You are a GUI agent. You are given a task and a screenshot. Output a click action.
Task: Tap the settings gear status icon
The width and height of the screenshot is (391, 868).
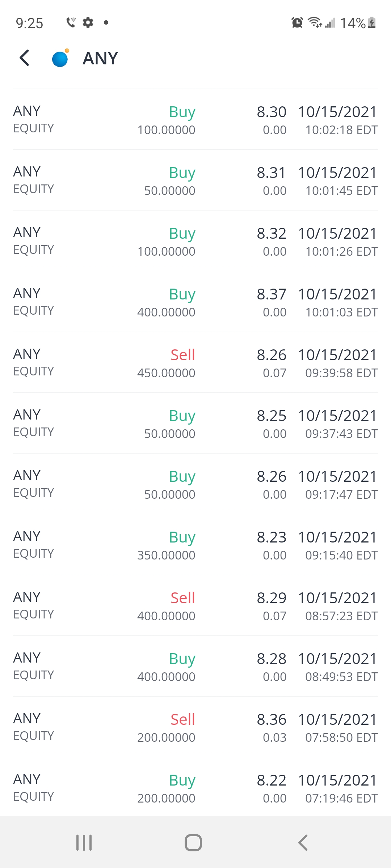(88, 22)
